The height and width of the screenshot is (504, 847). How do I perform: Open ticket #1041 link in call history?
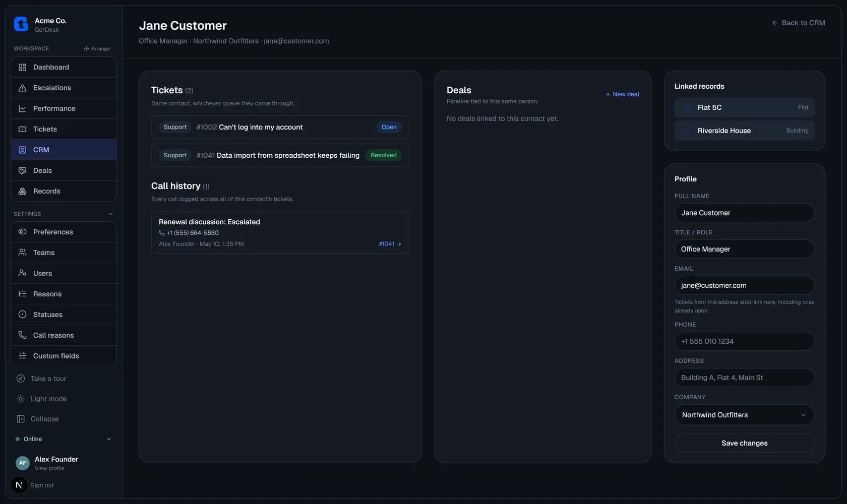[390, 244]
